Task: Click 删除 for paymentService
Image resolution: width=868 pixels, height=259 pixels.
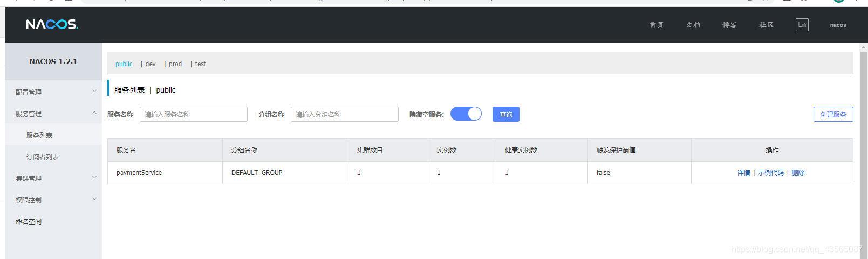Action: pos(798,173)
